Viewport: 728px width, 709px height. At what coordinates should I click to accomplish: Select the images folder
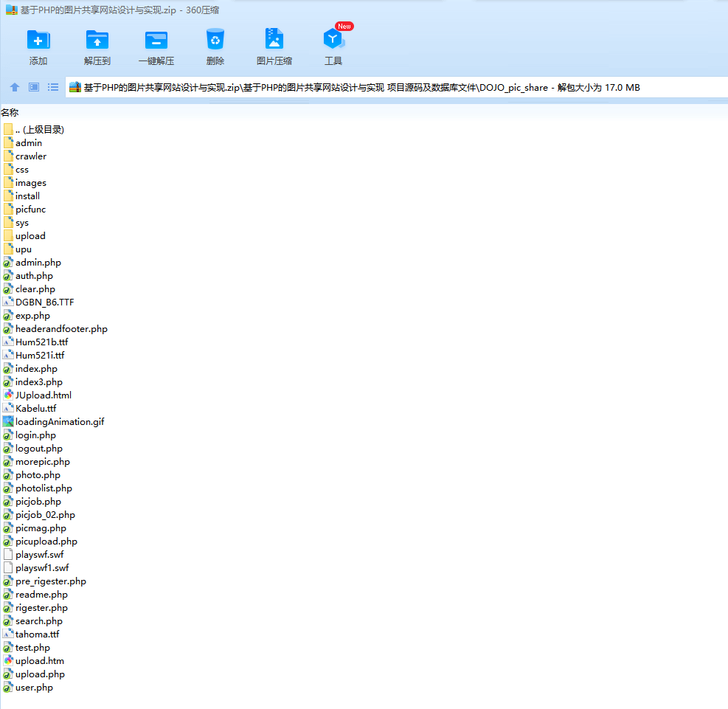point(25,183)
